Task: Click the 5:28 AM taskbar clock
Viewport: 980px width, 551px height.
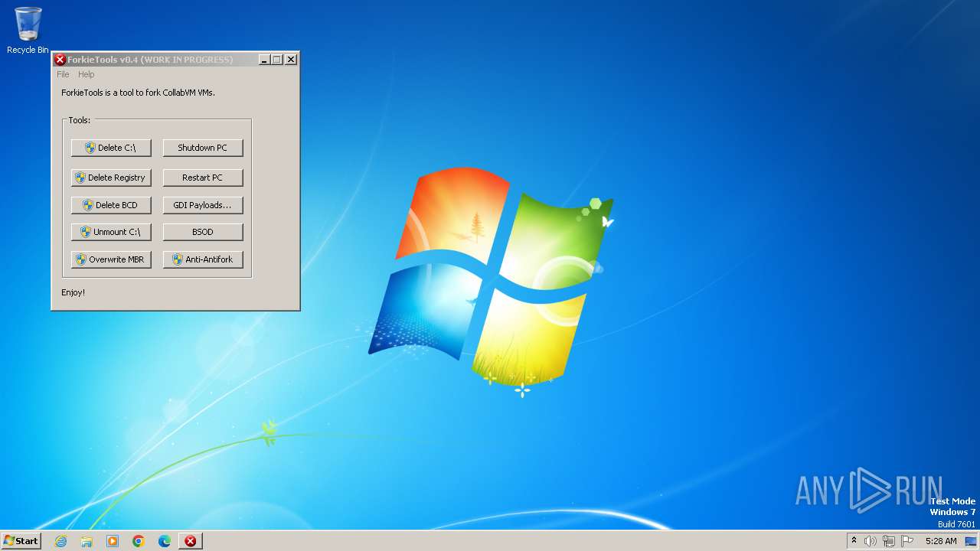Action: point(941,541)
